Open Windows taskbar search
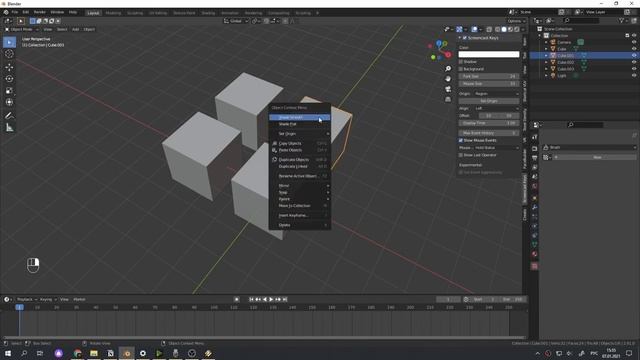The width and height of the screenshot is (640, 360). pos(24,353)
